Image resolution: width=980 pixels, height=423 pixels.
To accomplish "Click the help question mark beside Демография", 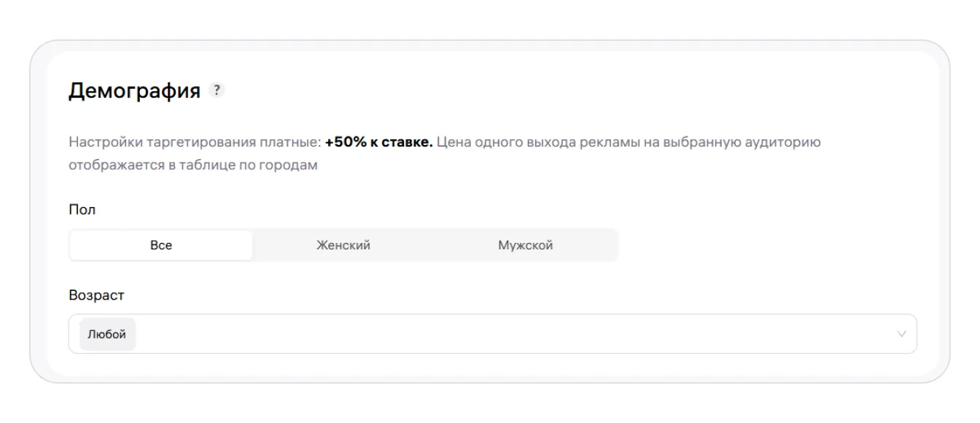I will tap(217, 90).
